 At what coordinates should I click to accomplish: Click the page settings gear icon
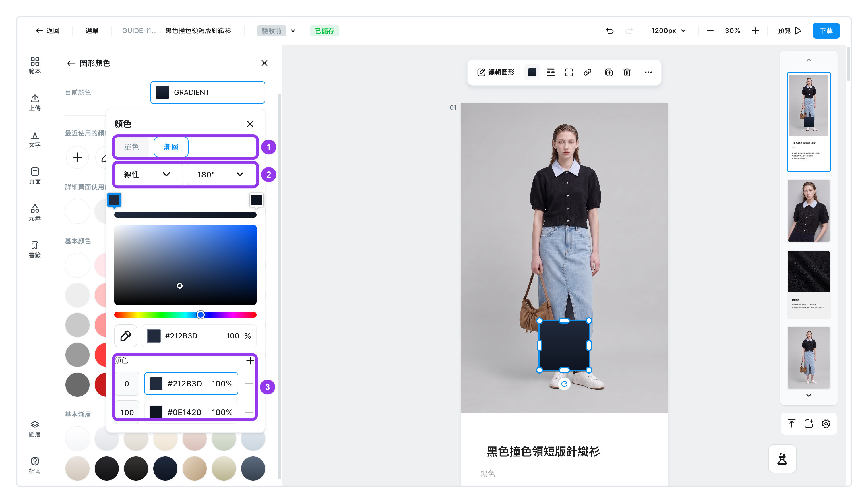click(826, 423)
